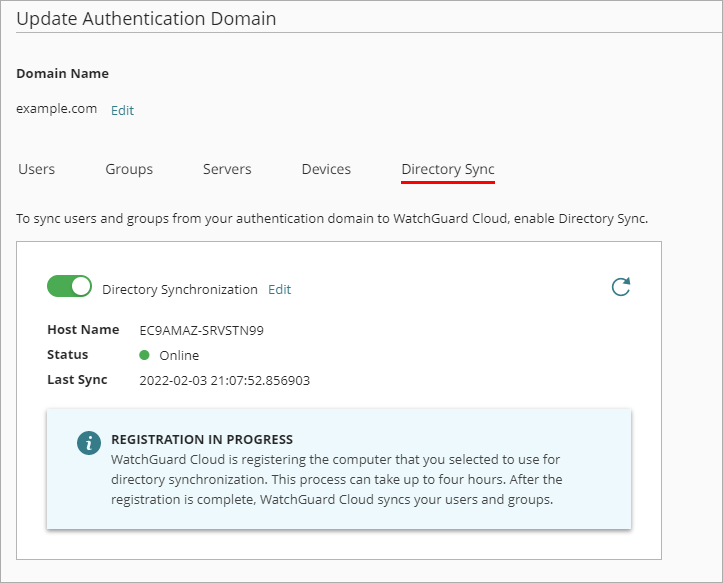Go to the Devices tab
Viewport: 723px width, 583px height.
tap(326, 169)
